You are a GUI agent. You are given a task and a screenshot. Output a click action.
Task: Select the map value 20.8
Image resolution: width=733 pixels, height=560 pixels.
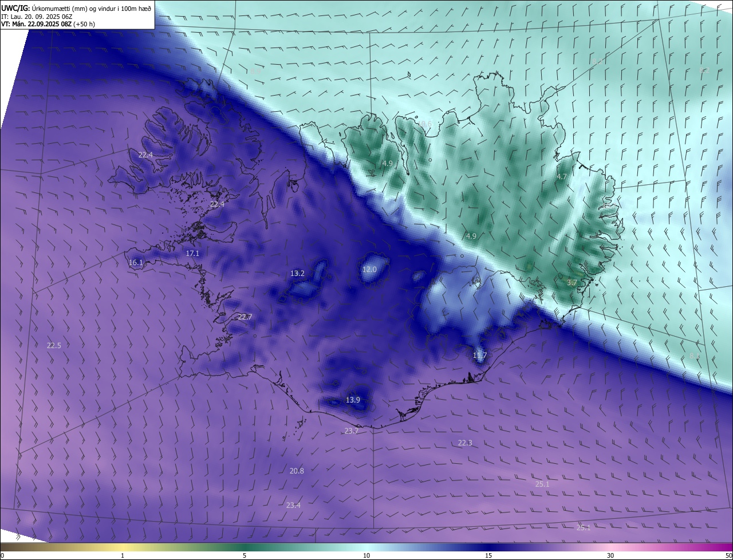(x=297, y=471)
